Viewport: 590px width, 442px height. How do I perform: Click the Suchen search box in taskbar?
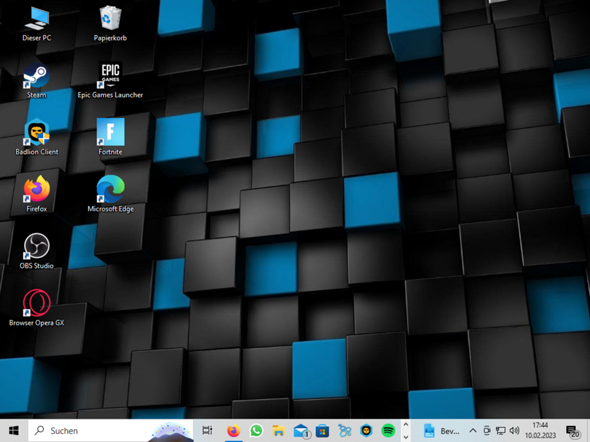click(111, 430)
